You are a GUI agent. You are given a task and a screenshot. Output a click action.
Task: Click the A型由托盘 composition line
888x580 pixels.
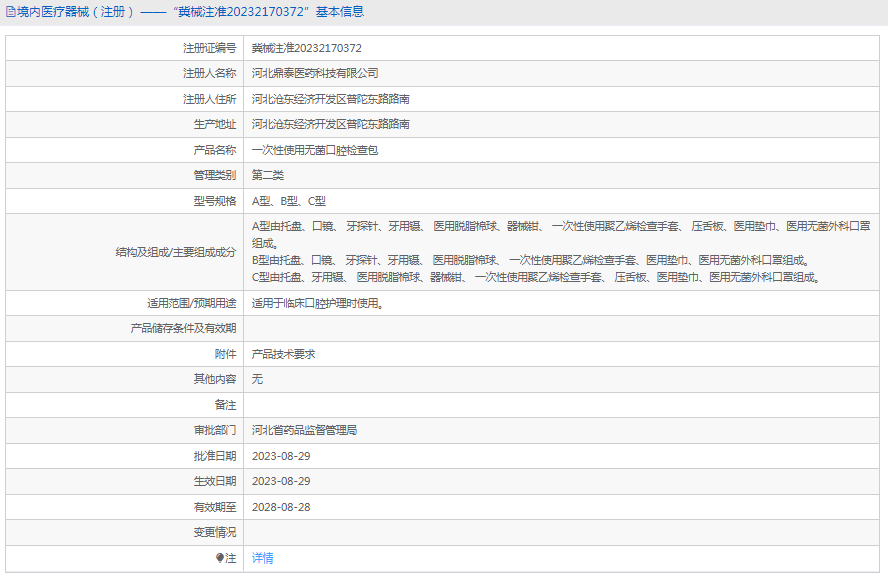(561, 234)
